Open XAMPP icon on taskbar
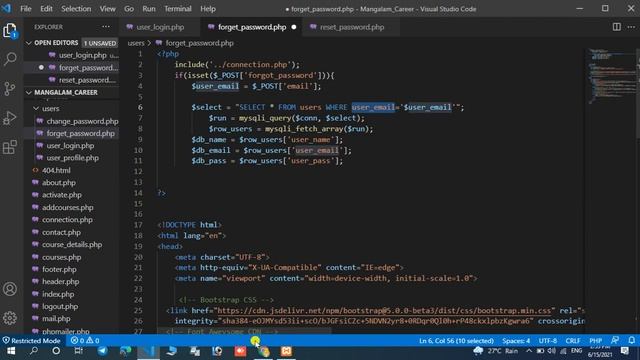The height and width of the screenshot is (360, 640). (286, 351)
